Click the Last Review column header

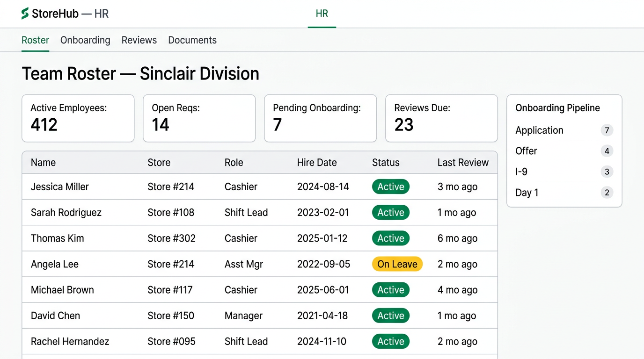coord(463,163)
